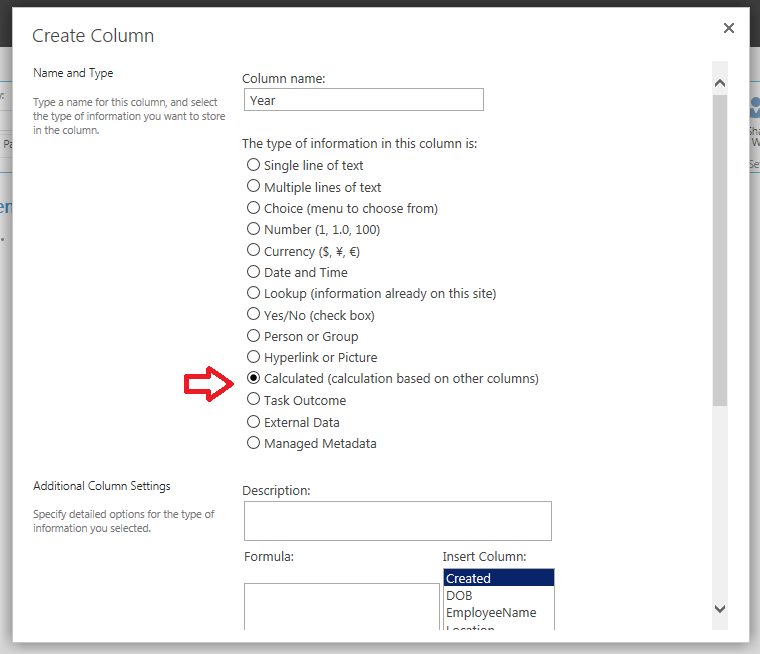Select Multiple lines of text option
Viewport: 760px width, 654px height.
(x=254, y=187)
